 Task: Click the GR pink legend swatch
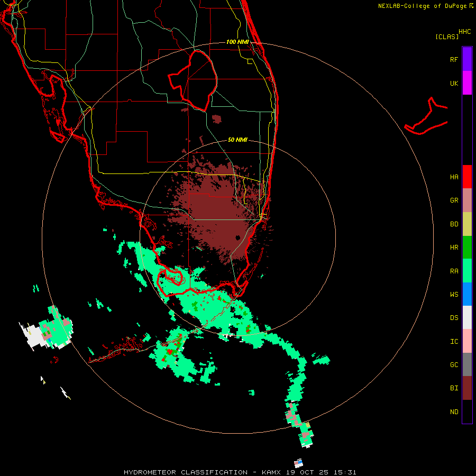point(467,200)
